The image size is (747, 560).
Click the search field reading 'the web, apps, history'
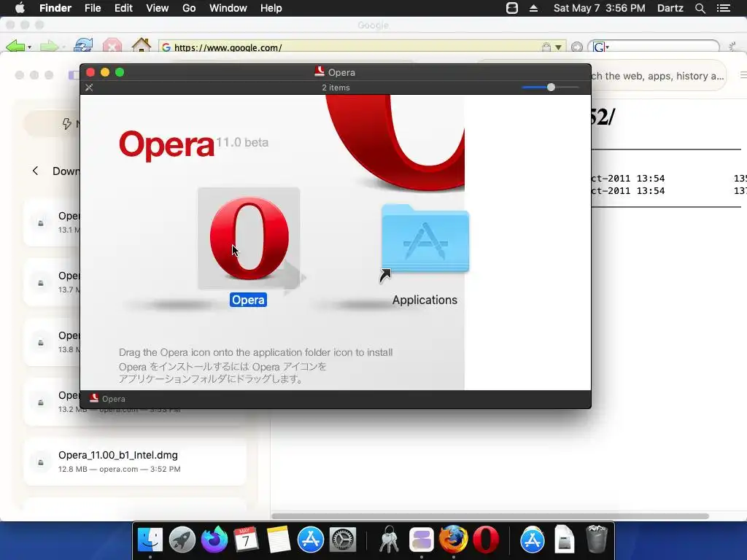(659, 76)
